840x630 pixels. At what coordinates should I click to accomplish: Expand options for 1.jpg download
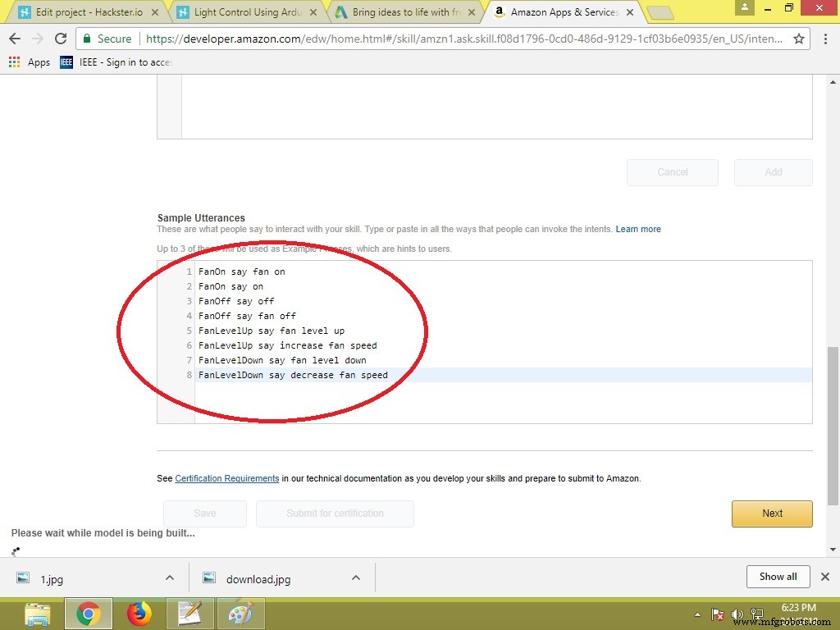pos(170,577)
